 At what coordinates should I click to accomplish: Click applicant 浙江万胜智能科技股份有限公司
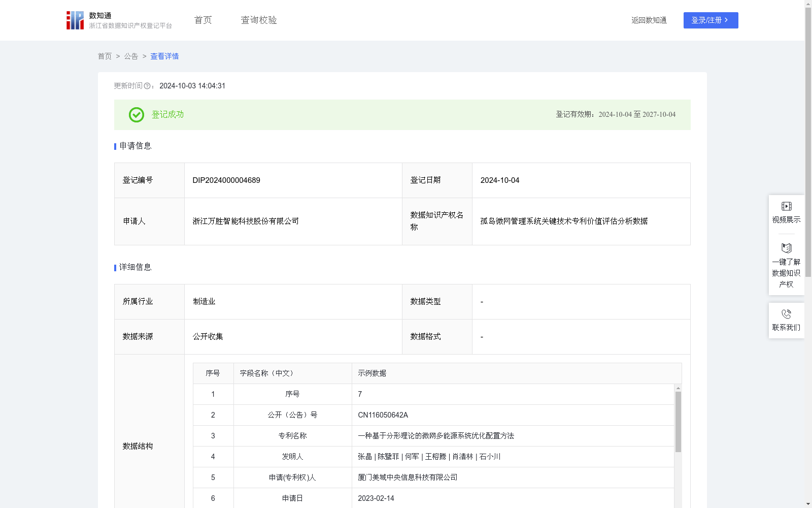pyautogui.click(x=246, y=221)
